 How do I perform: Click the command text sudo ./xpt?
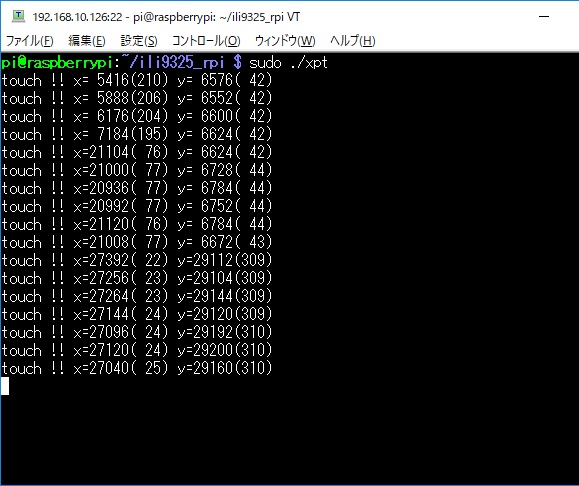tap(288, 63)
